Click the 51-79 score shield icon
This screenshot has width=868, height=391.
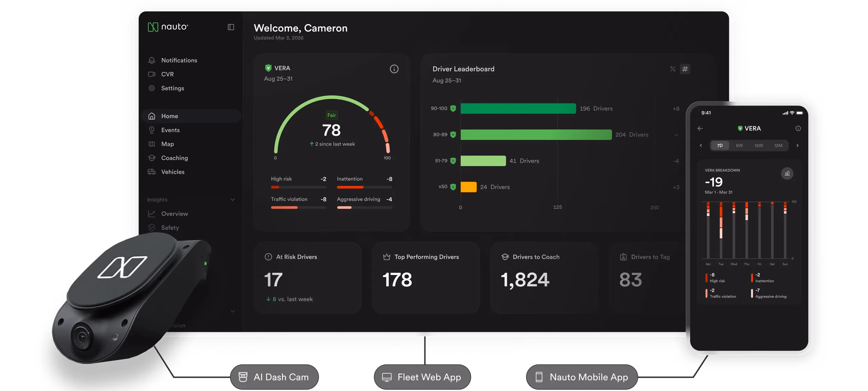[453, 161]
